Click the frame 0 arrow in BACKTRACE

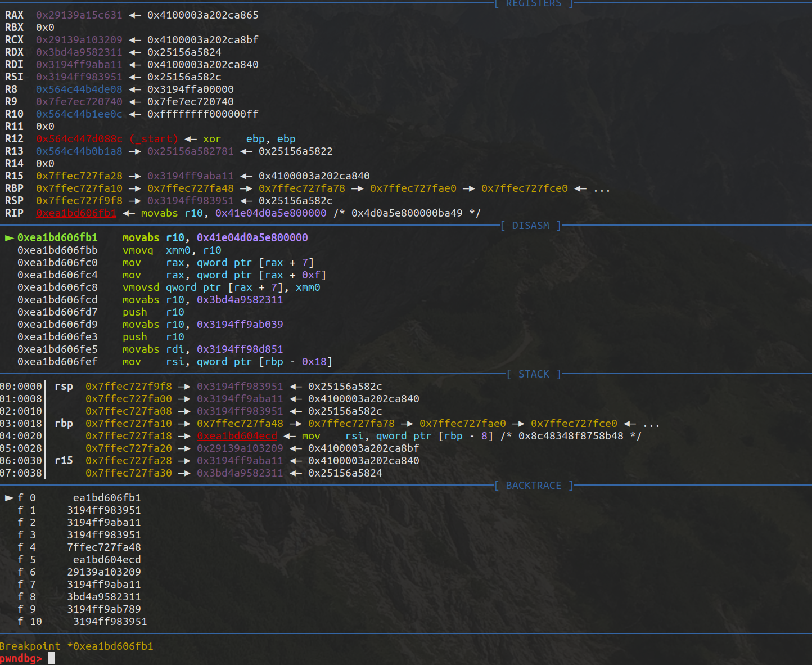pyautogui.click(x=10, y=498)
